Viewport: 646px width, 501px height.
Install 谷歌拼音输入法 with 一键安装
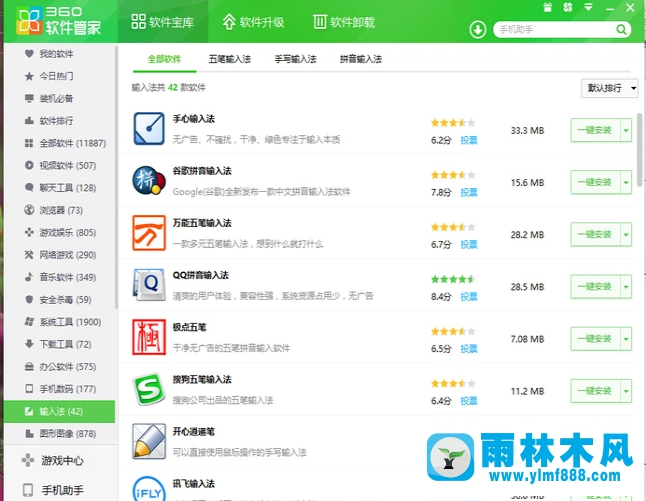point(595,182)
